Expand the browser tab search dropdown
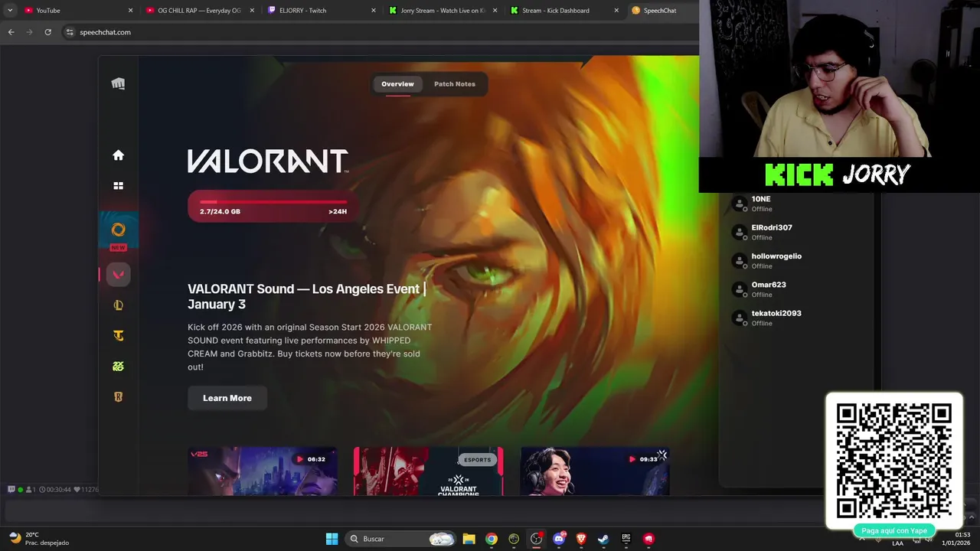The image size is (980, 551). [10, 11]
